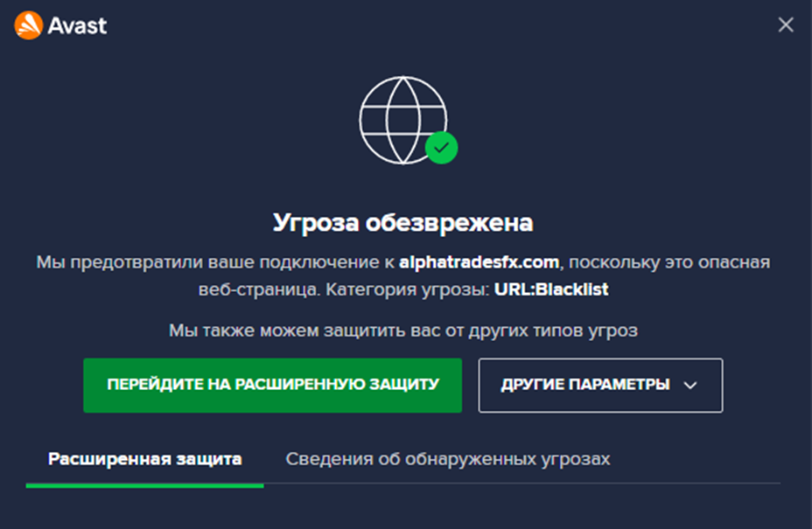Screen dimensions: 812x529
Task: Click the Категория угрозы label text
Action: pos(407,289)
